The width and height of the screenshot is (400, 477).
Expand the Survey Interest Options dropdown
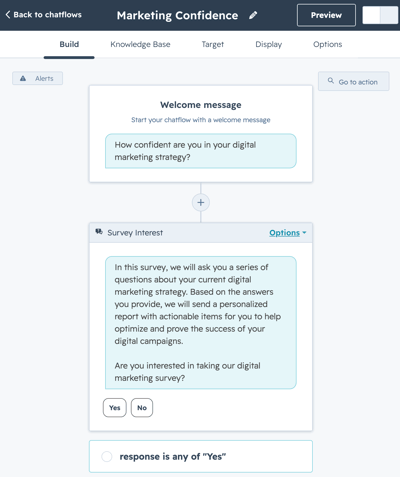(x=288, y=233)
